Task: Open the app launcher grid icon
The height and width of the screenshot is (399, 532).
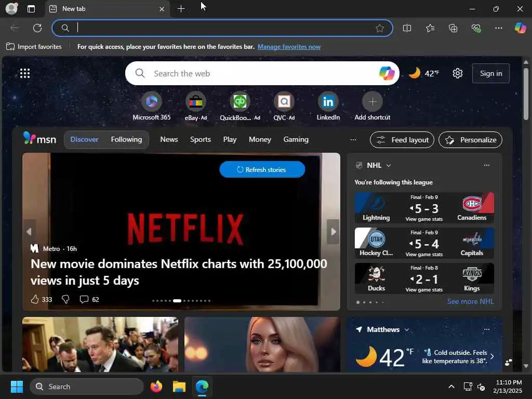Action: [25, 73]
